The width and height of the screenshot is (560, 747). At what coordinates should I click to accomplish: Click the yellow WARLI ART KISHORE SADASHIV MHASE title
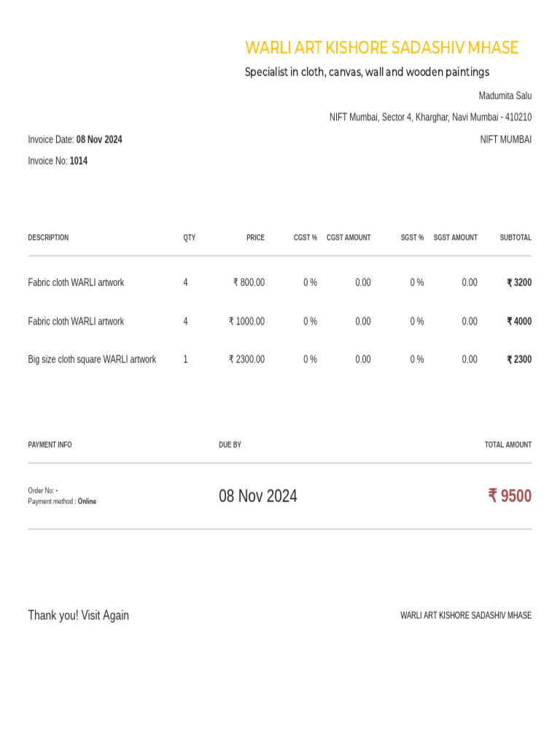pyautogui.click(x=381, y=48)
